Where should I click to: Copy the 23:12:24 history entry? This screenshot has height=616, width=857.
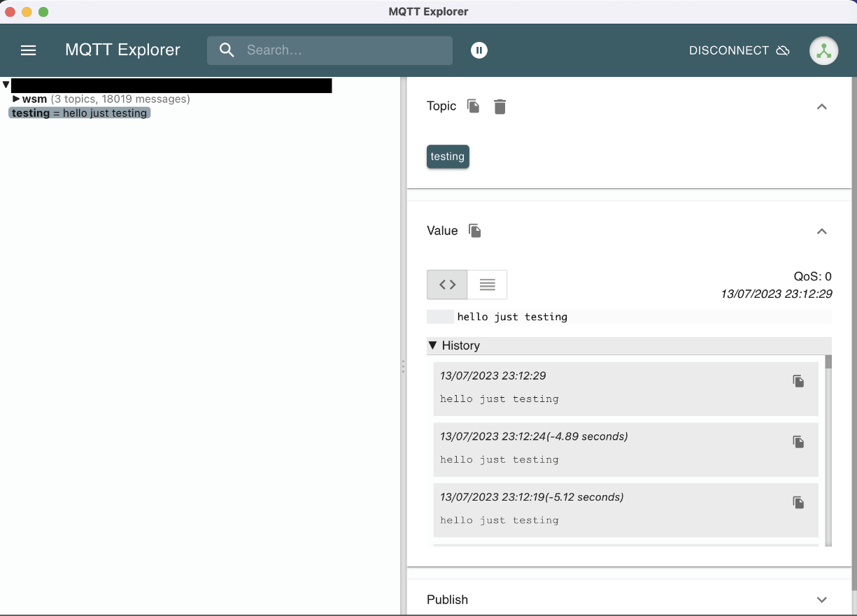[x=798, y=440]
